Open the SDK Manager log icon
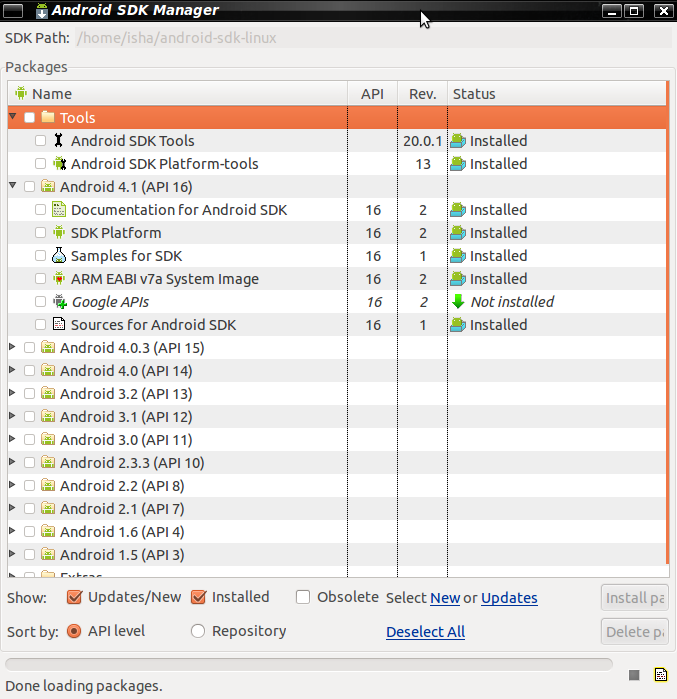677x699 pixels. pos(661,674)
